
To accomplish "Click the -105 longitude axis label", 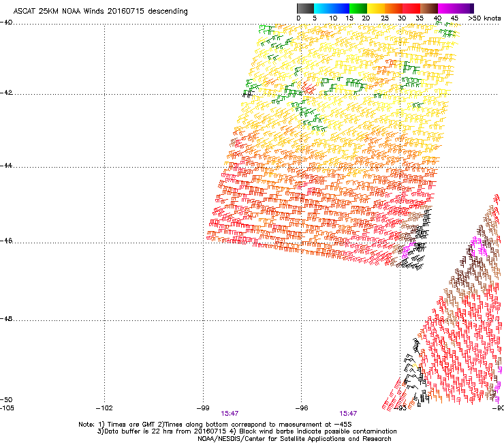I will (x=7, y=408).
